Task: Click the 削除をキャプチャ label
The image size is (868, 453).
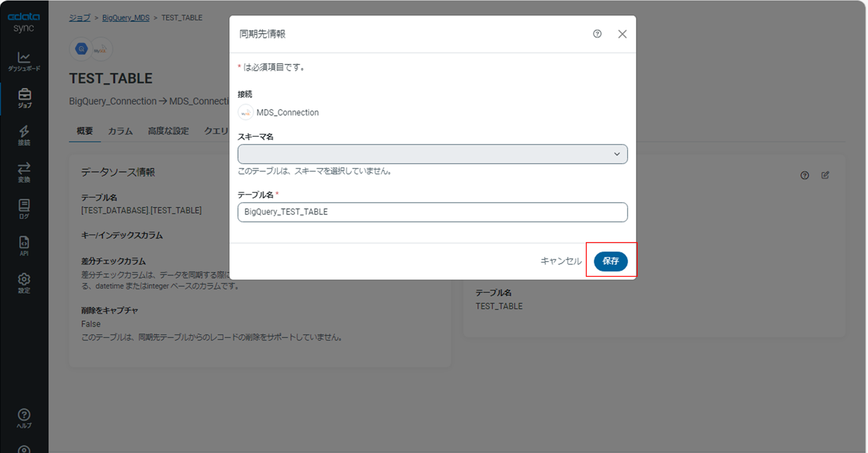Action: [109, 310]
